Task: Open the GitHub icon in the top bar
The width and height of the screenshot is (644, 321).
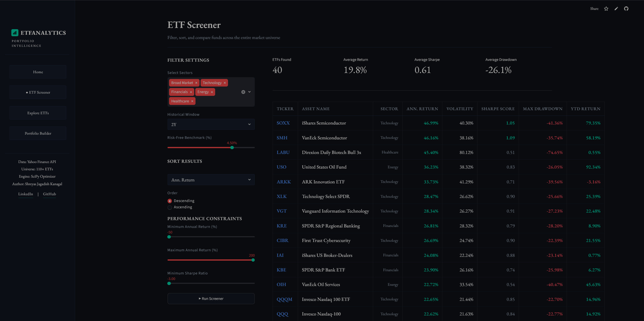Action: tap(626, 9)
